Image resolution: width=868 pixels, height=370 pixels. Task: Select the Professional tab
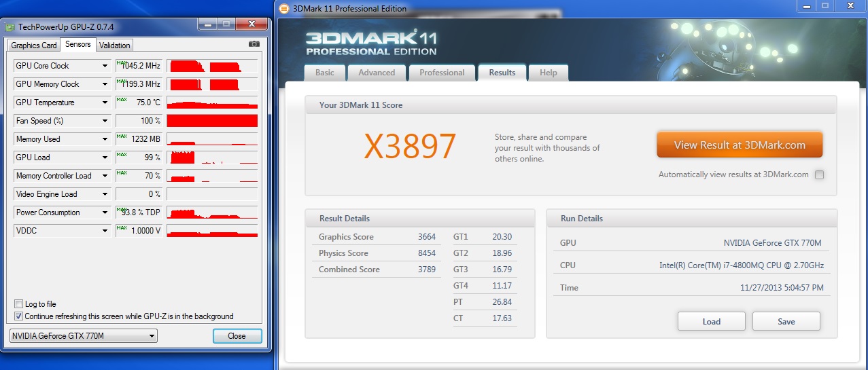[442, 73]
